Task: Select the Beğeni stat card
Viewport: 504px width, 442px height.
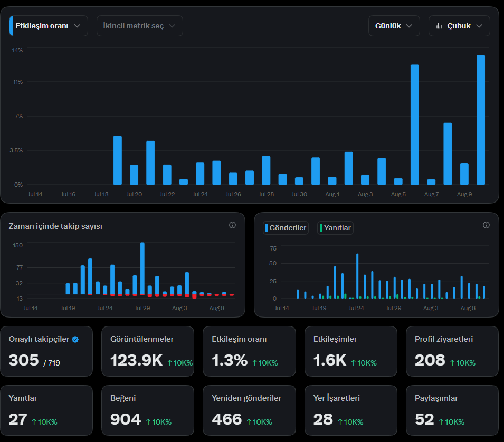Action: 148,410
